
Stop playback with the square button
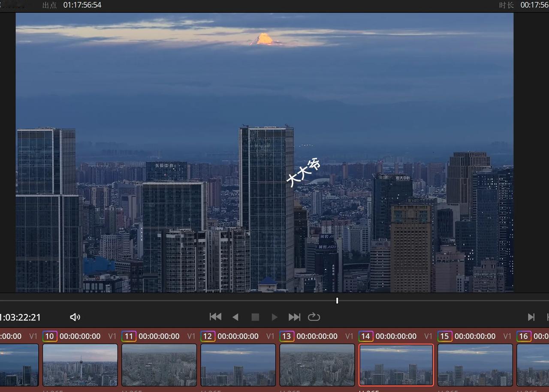(x=255, y=317)
